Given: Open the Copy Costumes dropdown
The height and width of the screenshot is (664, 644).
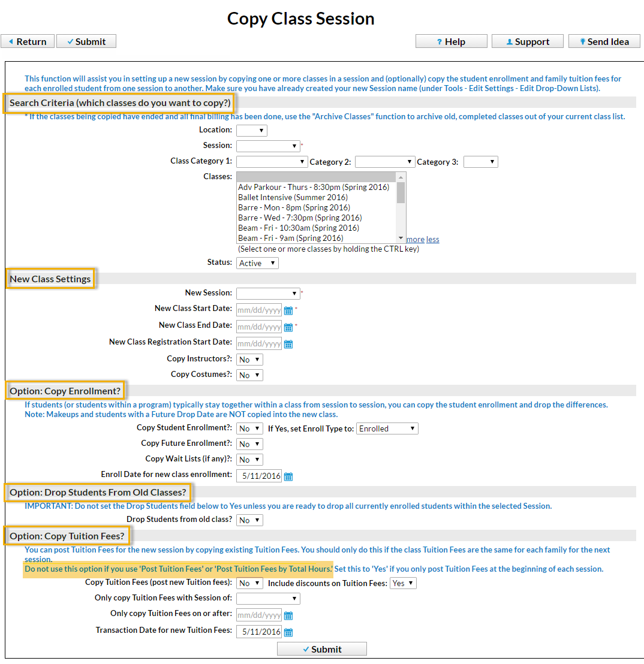Looking at the screenshot, I should (249, 375).
